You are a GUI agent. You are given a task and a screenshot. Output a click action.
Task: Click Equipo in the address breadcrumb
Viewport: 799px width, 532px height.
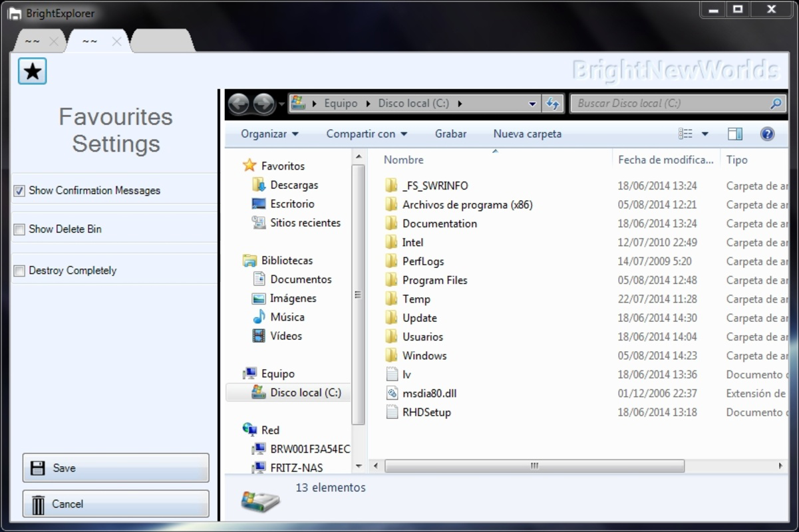pyautogui.click(x=341, y=104)
